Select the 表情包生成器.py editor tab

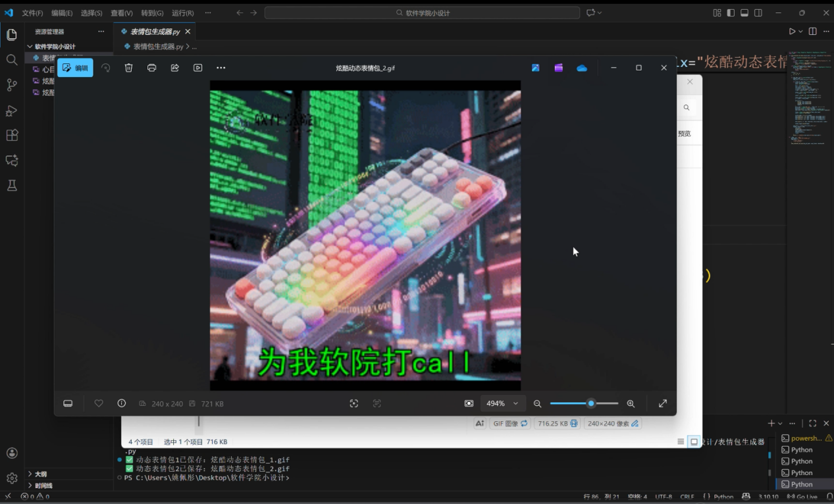pos(151,32)
